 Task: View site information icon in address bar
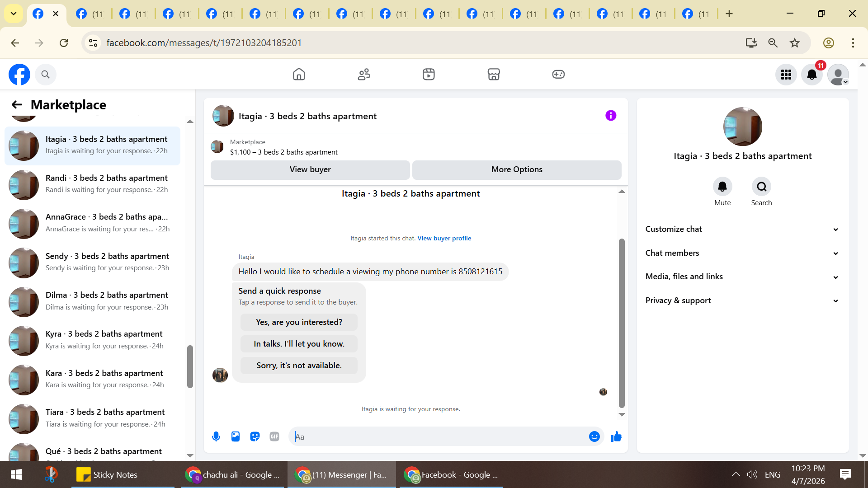pos(93,43)
